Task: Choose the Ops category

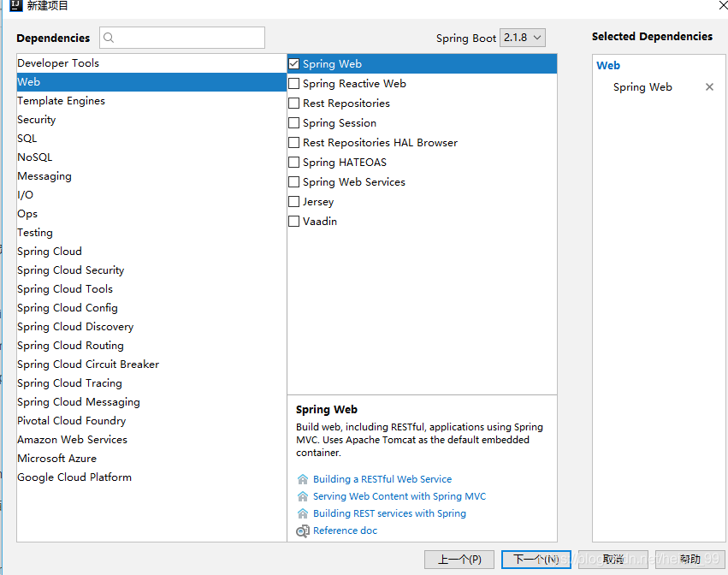Action: point(151,214)
